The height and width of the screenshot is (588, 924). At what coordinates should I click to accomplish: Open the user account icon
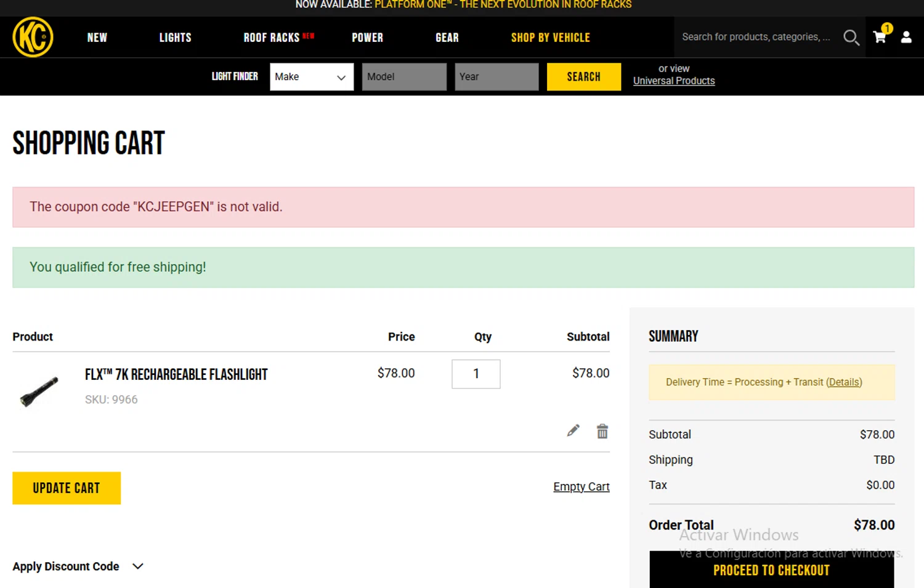coord(906,37)
